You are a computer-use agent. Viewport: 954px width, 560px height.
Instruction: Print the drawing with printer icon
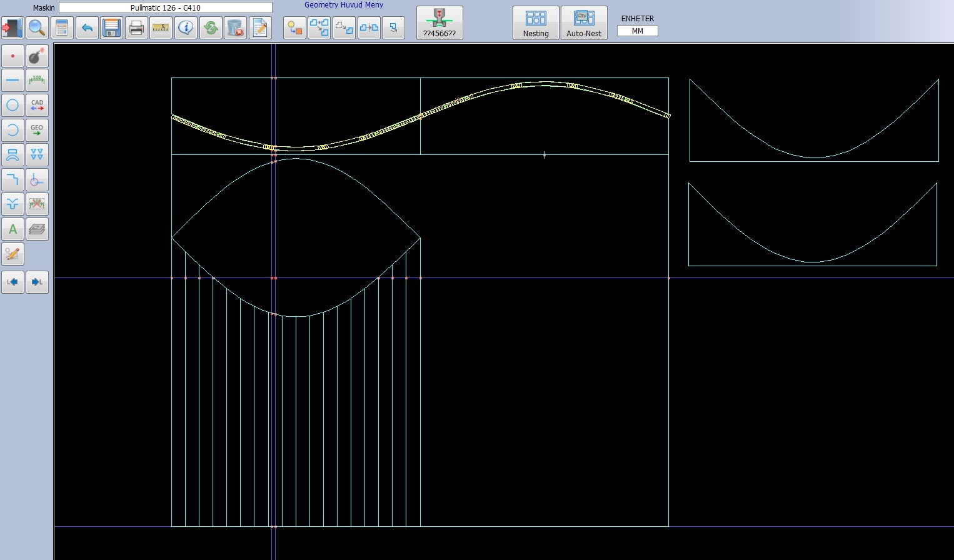point(136,28)
